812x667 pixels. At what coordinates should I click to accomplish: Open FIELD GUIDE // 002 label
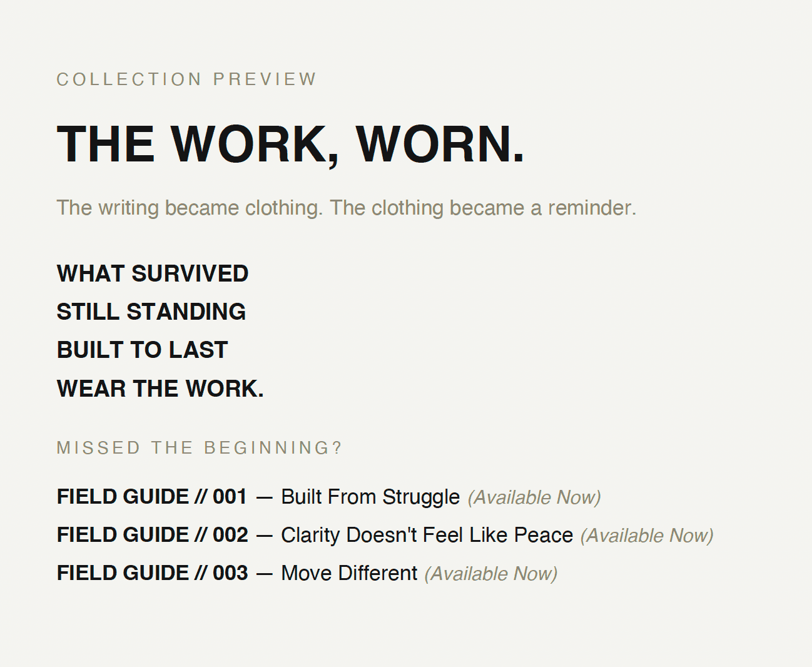pyautogui.click(x=153, y=535)
